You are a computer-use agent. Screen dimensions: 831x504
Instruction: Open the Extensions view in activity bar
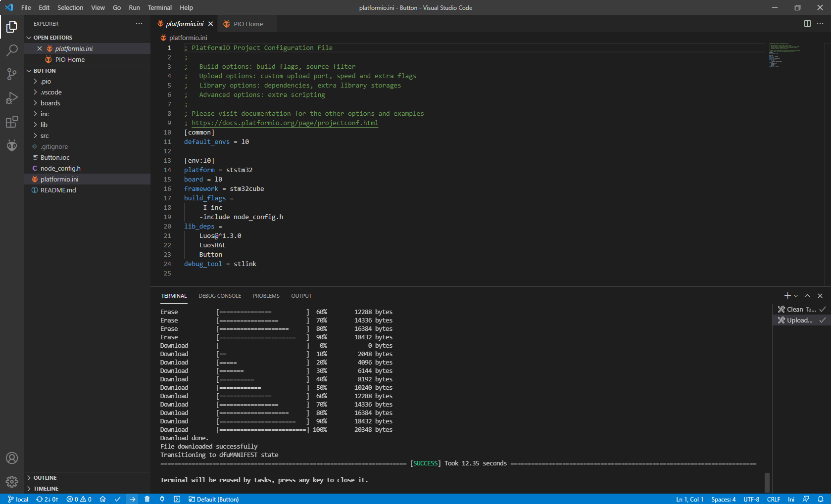click(x=12, y=122)
